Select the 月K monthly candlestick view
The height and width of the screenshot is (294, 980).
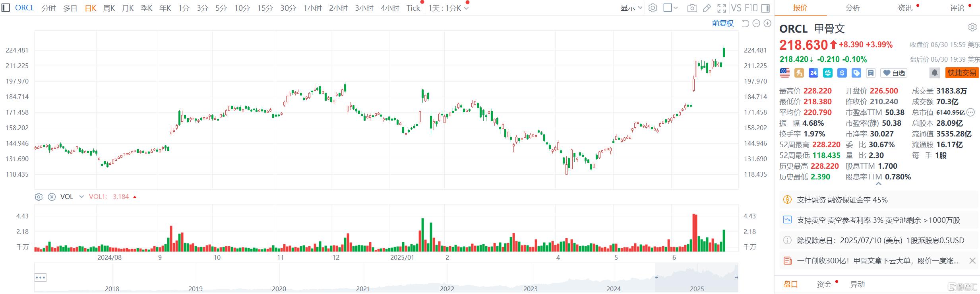tap(128, 8)
